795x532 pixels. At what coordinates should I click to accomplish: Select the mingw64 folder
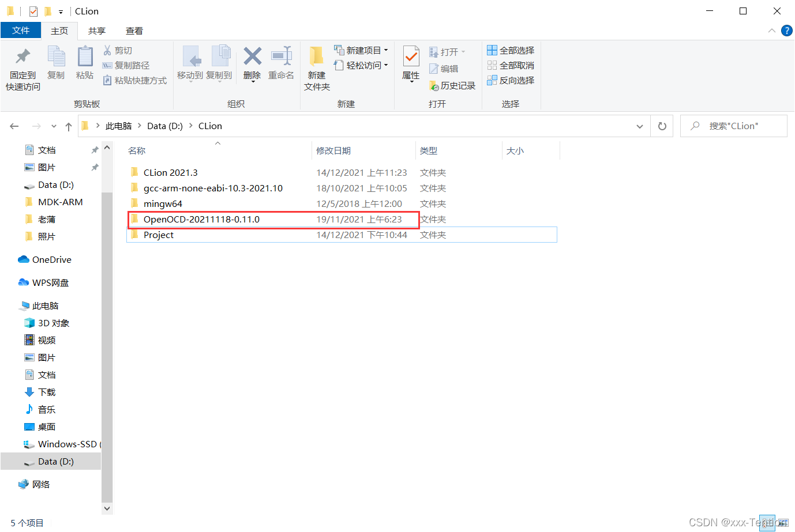342,204
